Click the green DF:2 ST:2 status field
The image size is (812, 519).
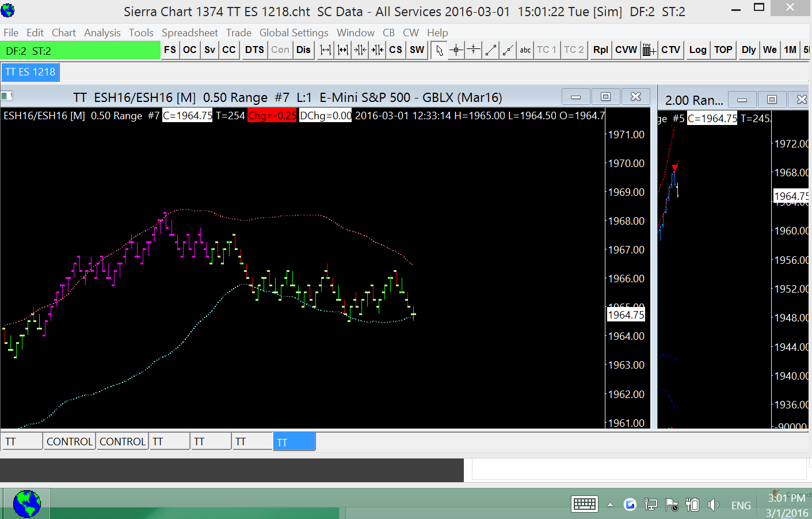81,51
